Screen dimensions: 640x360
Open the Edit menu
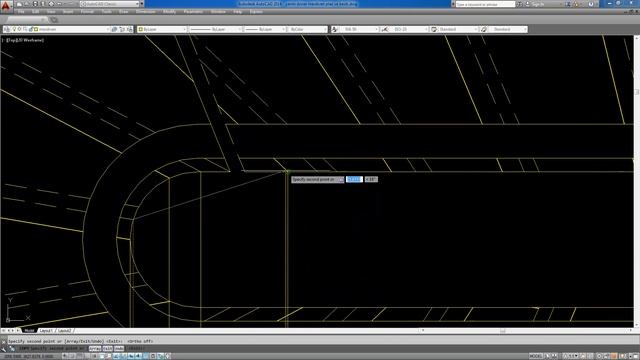tap(36, 12)
